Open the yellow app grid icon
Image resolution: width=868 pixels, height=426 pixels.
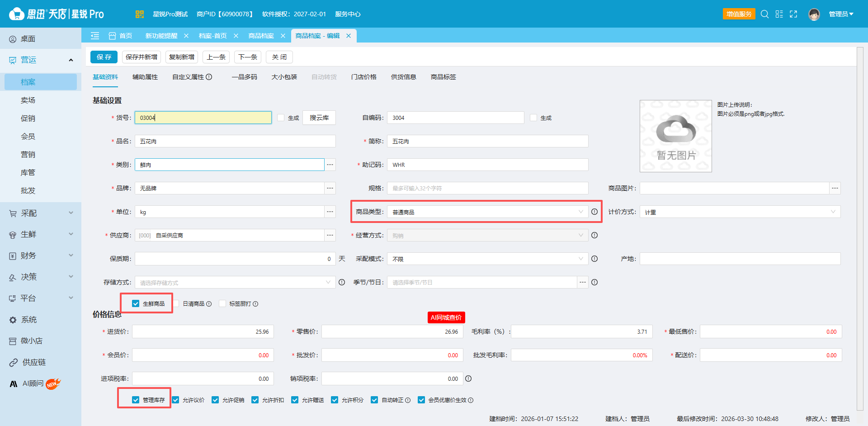(x=139, y=14)
